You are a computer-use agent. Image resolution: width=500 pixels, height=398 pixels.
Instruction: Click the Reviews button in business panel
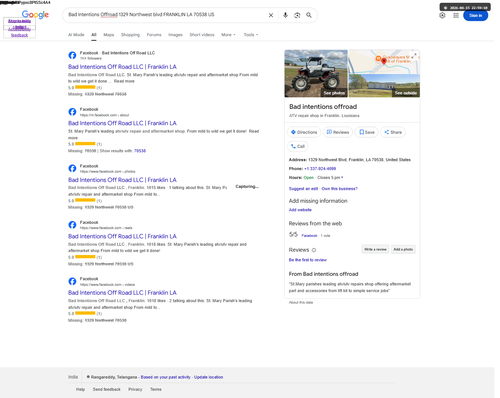coord(338,132)
